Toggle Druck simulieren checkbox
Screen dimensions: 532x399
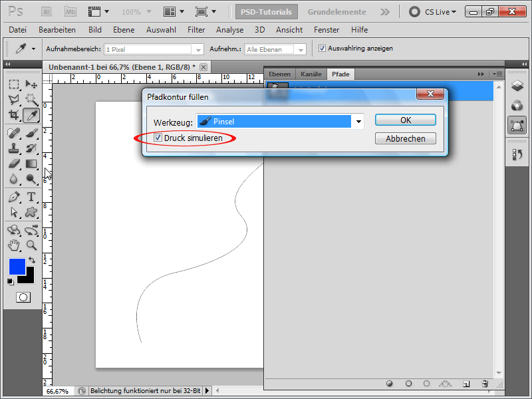point(158,138)
